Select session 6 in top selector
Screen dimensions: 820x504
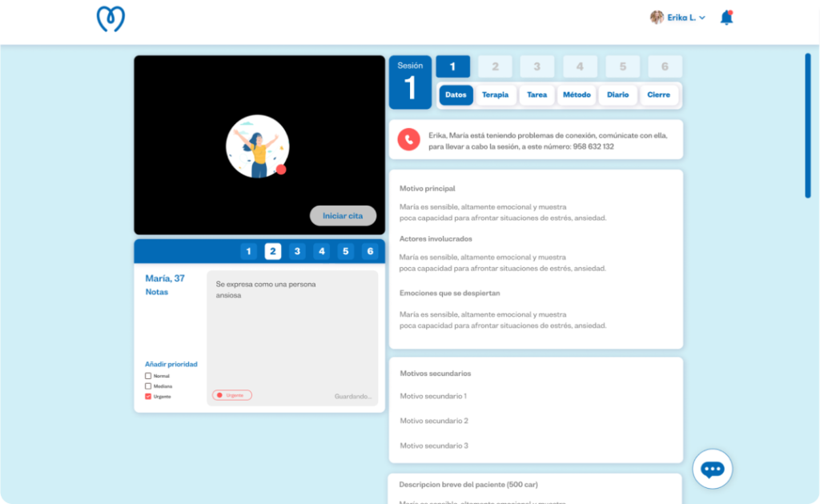tap(665, 66)
